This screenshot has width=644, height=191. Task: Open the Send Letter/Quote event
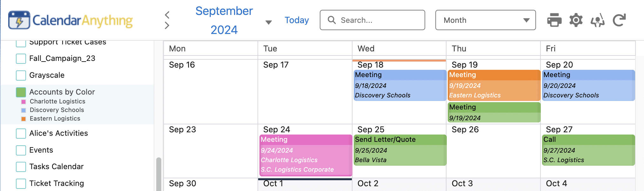[x=400, y=150]
